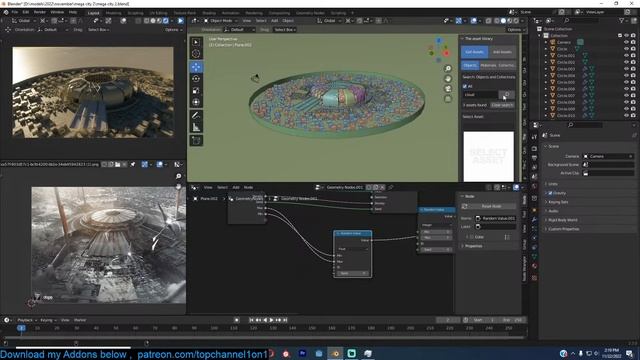Select the Add Cube tool in the viewport toolbar

tap(196, 141)
